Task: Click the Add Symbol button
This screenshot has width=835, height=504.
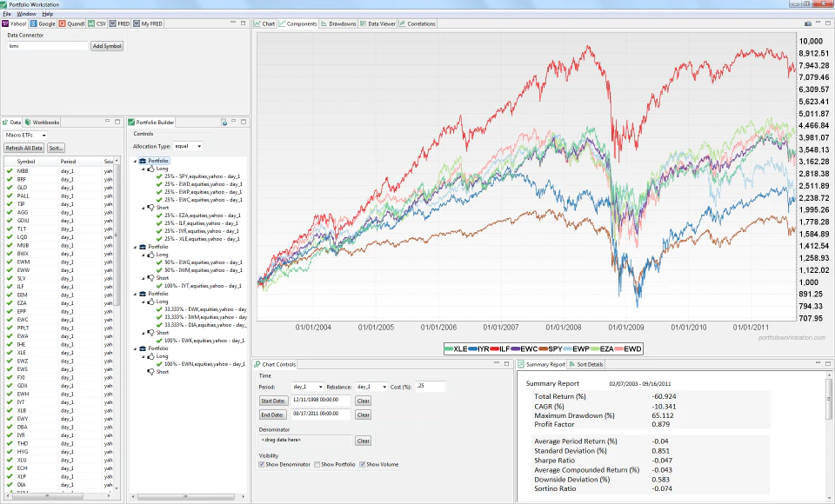Action: click(107, 46)
